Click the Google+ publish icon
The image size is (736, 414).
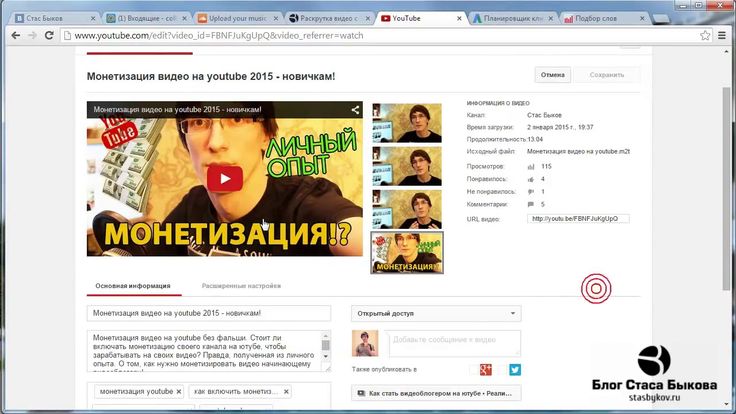coord(485,369)
